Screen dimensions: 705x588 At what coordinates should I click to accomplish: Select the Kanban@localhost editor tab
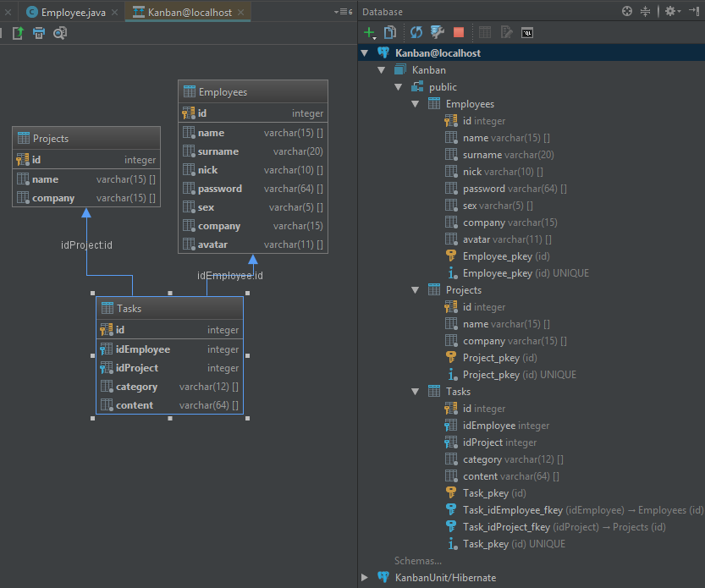click(x=190, y=13)
